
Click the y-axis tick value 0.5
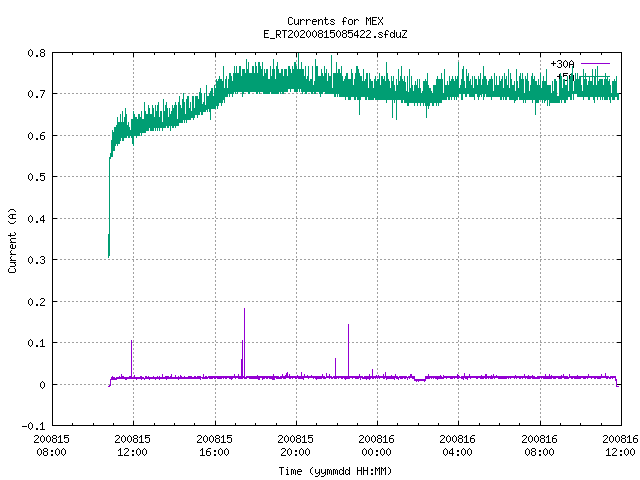[x=36, y=177]
